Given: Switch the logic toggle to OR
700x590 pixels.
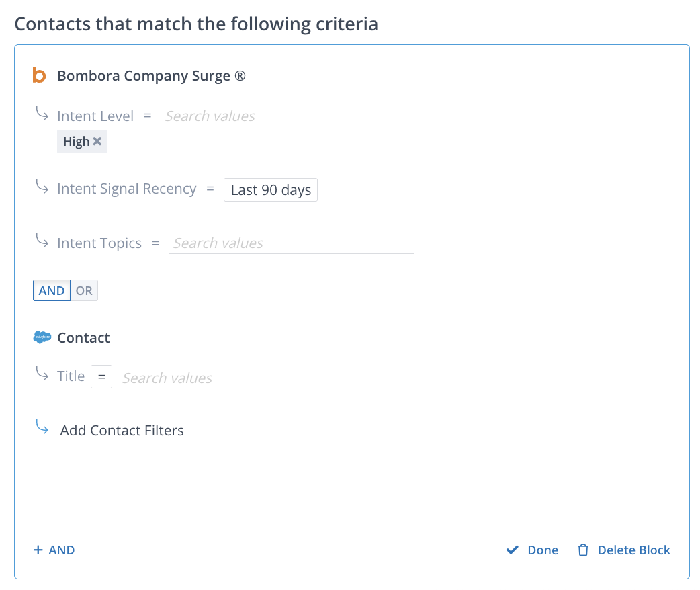Looking at the screenshot, I should pos(84,291).
